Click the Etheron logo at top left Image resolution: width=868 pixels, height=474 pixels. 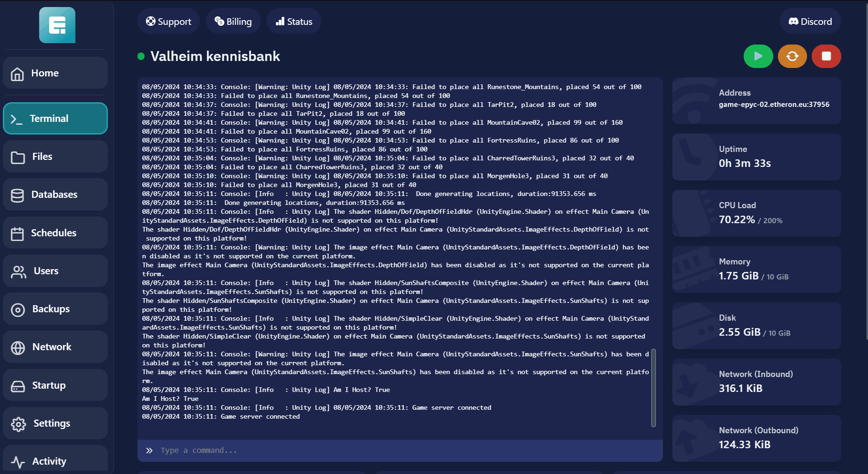click(x=57, y=25)
